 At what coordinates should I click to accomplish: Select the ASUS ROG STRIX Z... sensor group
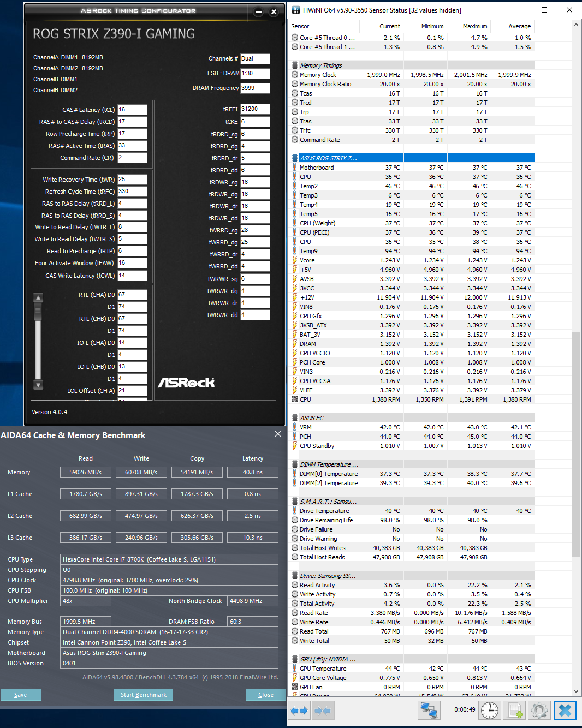coord(412,158)
